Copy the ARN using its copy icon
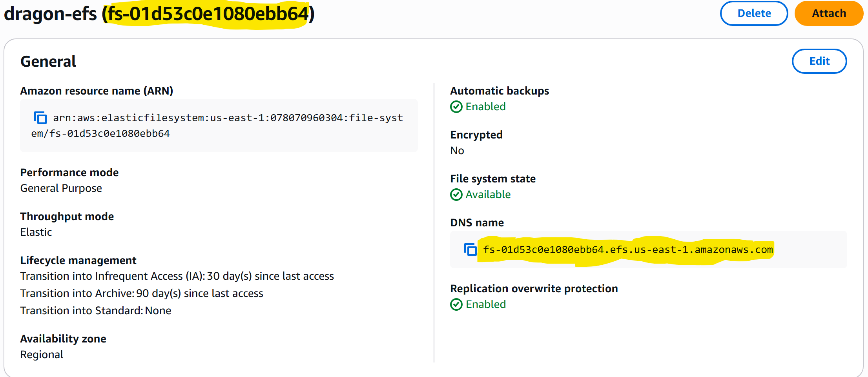 [x=40, y=118]
